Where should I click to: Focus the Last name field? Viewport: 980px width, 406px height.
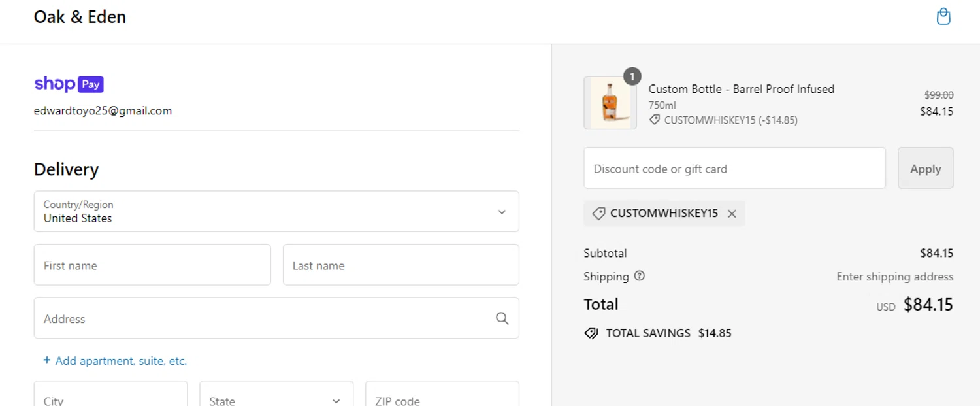[x=401, y=265]
